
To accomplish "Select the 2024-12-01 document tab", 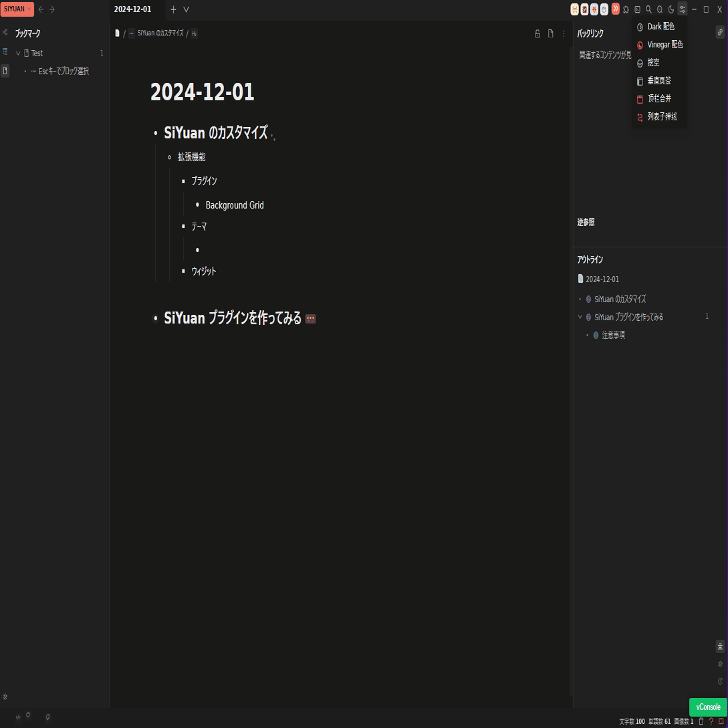I will click(133, 9).
